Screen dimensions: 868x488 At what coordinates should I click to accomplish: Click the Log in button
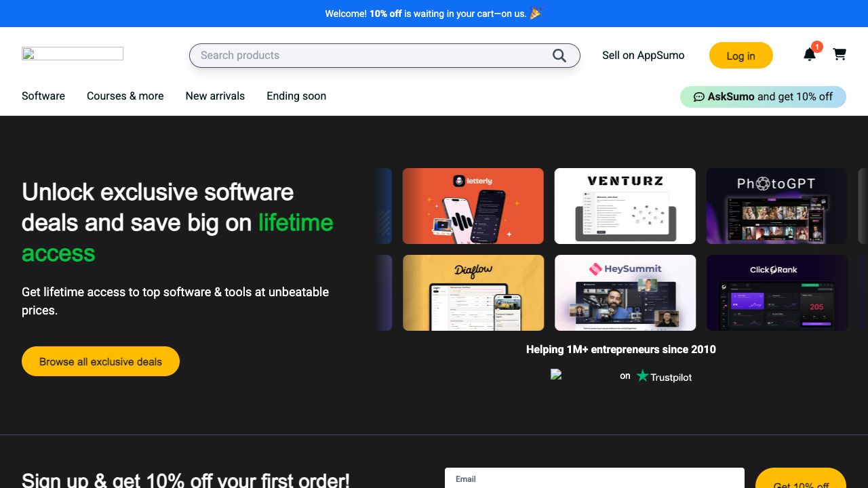tap(741, 56)
